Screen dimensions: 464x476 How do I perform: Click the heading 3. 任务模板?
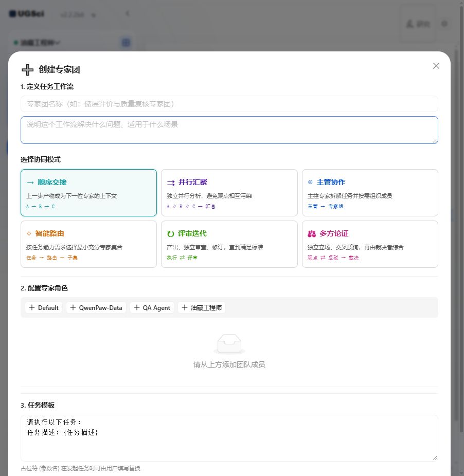(x=38, y=405)
